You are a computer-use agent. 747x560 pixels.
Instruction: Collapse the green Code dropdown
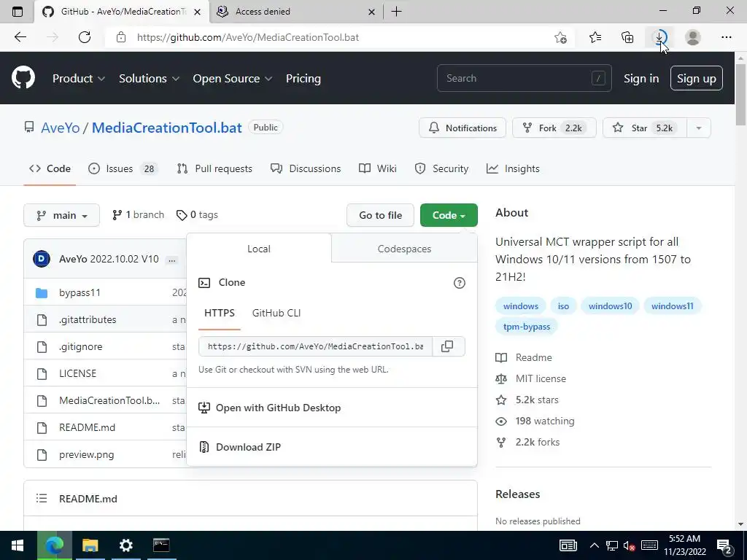[449, 215]
